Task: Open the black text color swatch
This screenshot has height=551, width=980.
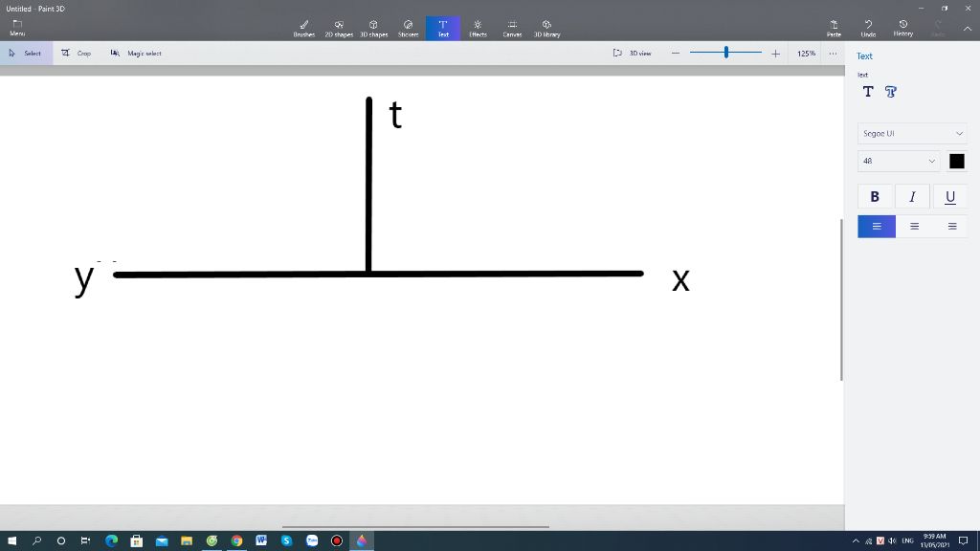Action: click(x=956, y=161)
